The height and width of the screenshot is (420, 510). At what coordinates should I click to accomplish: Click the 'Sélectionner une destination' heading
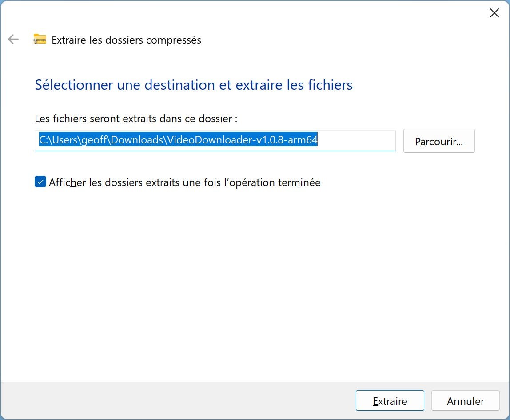[x=193, y=85]
